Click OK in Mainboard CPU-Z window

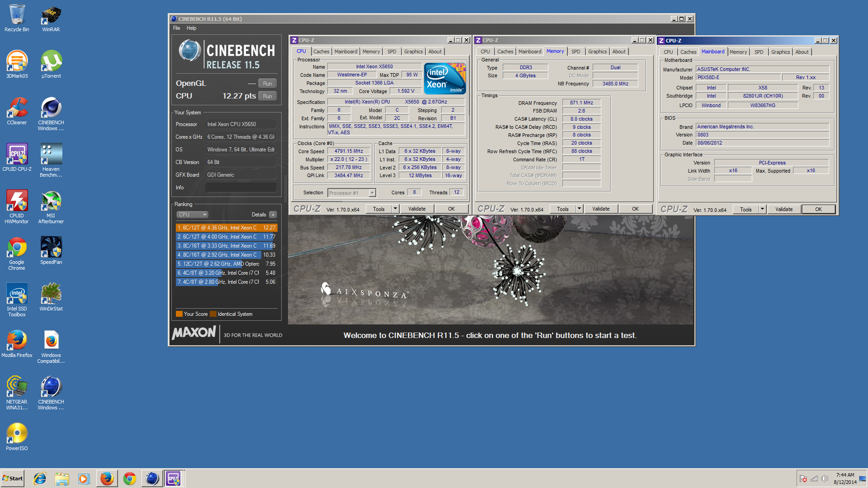[x=819, y=210]
